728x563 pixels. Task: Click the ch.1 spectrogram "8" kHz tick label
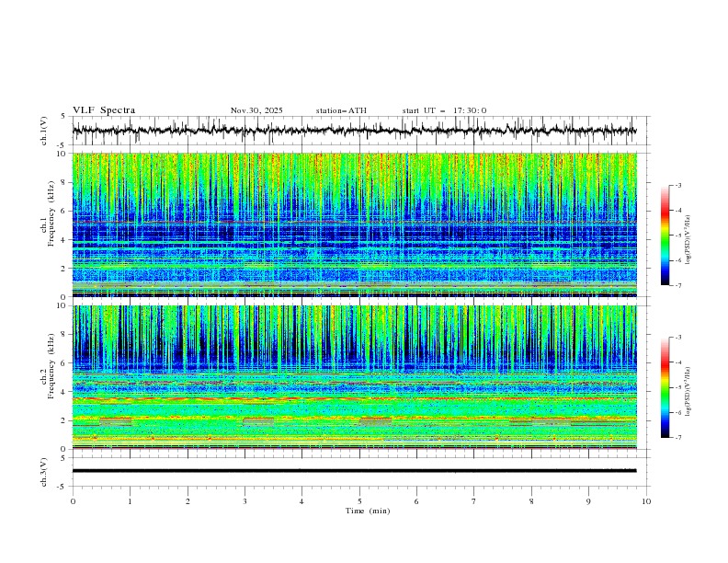(x=63, y=182)
